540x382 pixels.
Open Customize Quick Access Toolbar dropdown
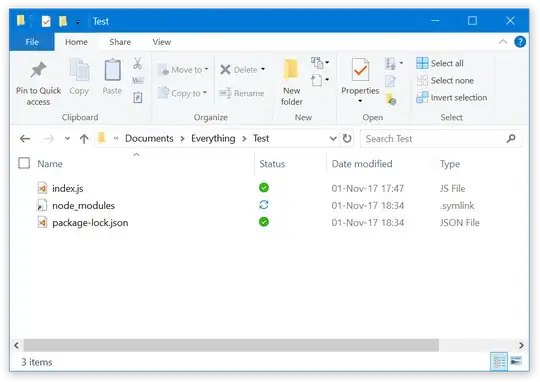pos(78,22)
